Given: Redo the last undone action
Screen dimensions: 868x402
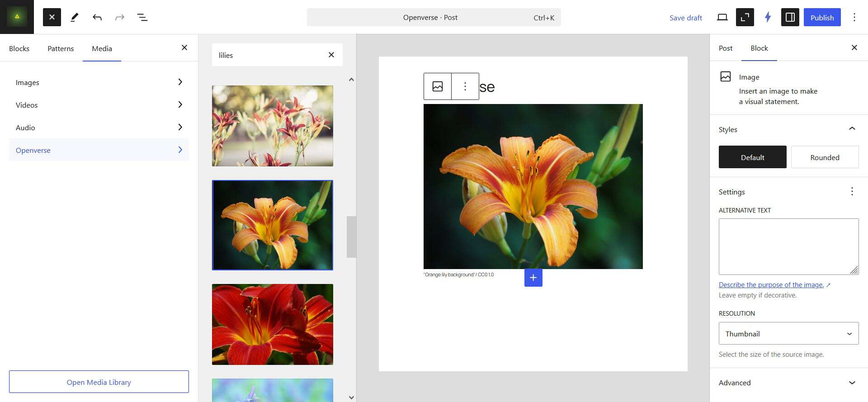Looking at the screenshot, I should (120, 17).
